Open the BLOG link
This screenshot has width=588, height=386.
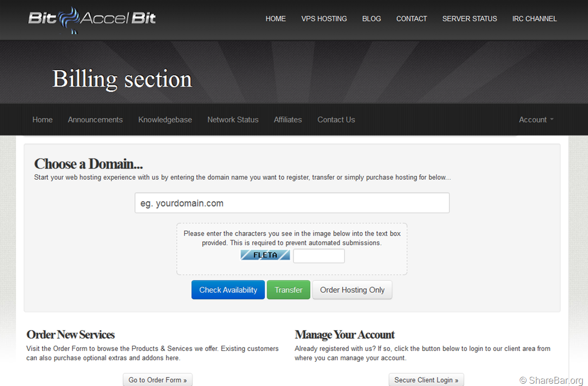(372, 18)
